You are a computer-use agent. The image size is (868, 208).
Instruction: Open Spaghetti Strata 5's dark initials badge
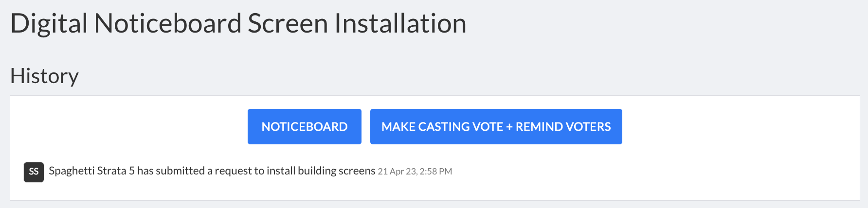point(34,172)
